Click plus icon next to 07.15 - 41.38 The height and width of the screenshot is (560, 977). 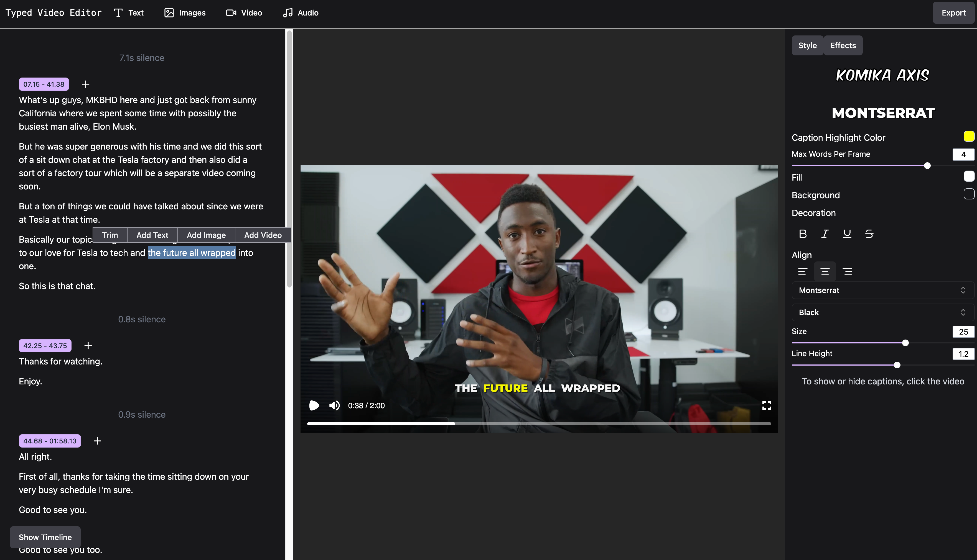point(85,84)
